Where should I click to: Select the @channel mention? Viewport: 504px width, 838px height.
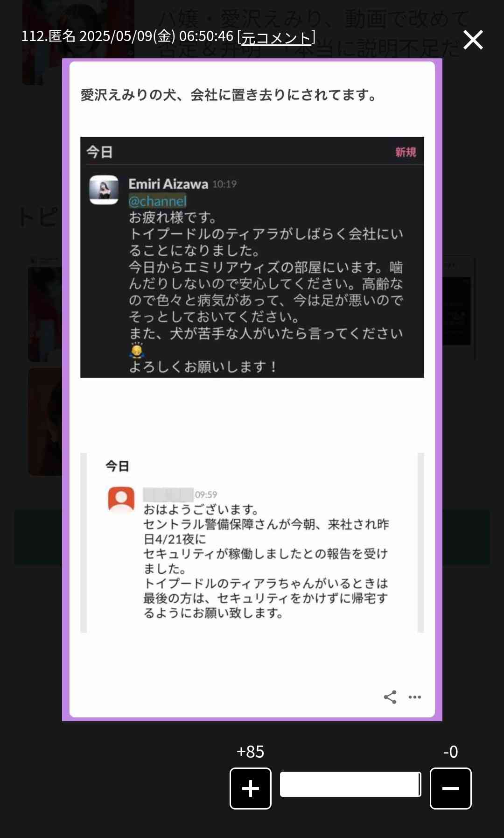click(157, 201)
